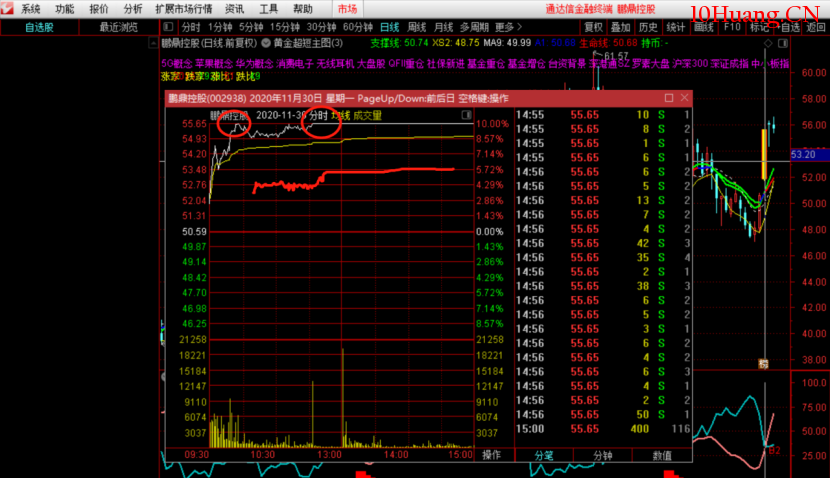The height and width of the screenshot is (479, 830).
Task: Open the 扩展市场行情 menu
Action: point(184,9)
